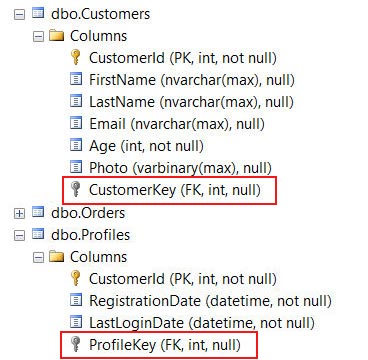This screenshot has width=368, height=360.
Task: Select CustomerId (PK, int, not null) in Customers
Action: [x=183, y=58]
